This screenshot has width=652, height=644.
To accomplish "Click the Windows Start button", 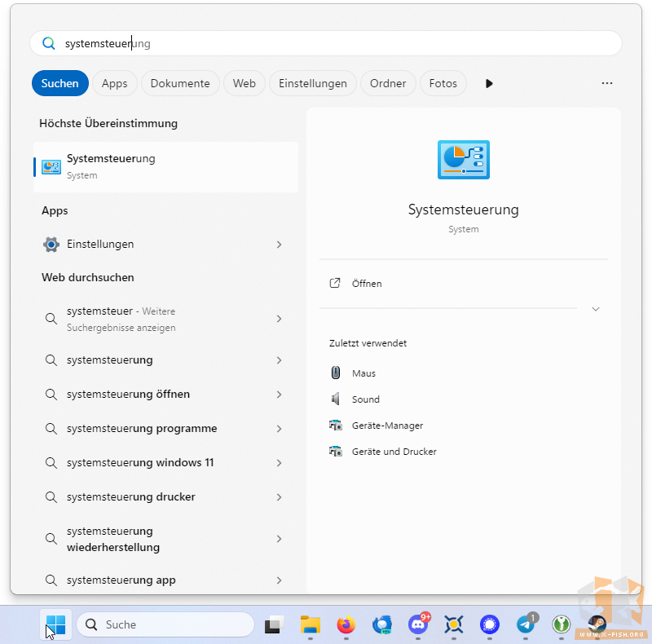I will [55, 624].
